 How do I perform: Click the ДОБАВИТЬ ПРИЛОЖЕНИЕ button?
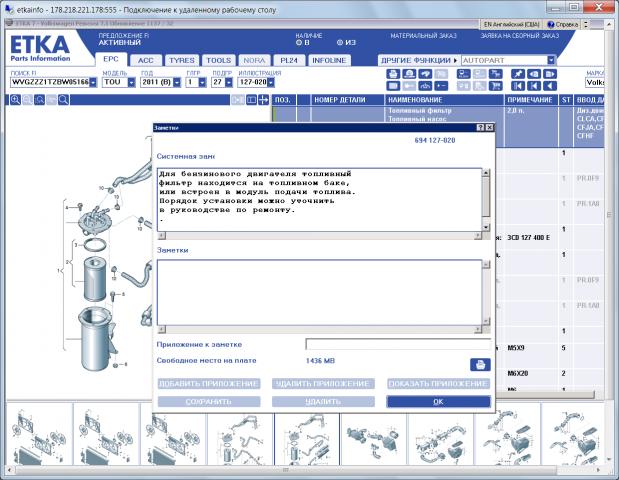point(209,384)
